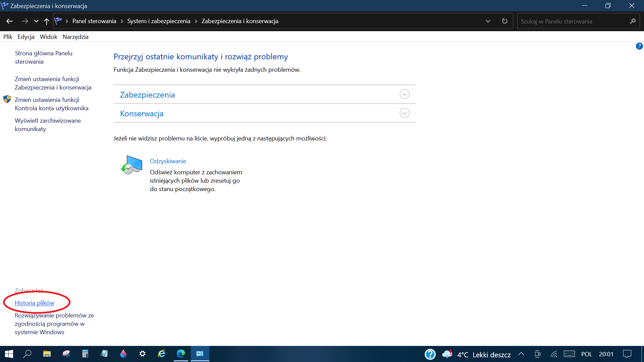
Task: Open the Narzędzia menu
Action: click(75, 37)
